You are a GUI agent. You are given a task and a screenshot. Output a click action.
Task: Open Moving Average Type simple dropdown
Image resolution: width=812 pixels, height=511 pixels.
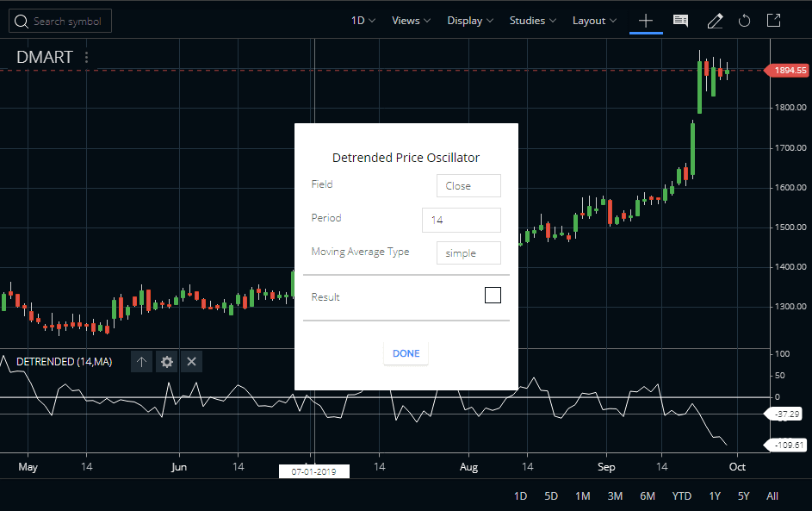coord(468,252)
